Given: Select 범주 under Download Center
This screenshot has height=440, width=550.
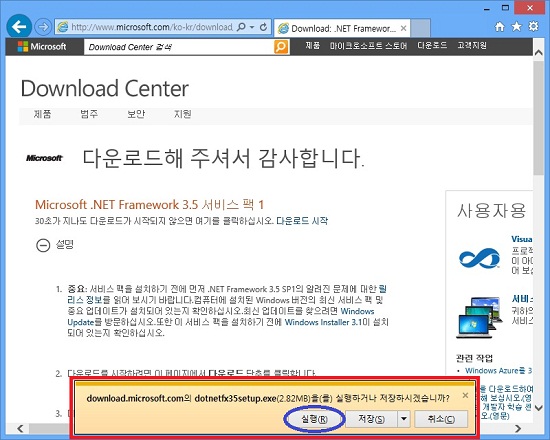Looking at the screenshot, I should coord(89,114).
